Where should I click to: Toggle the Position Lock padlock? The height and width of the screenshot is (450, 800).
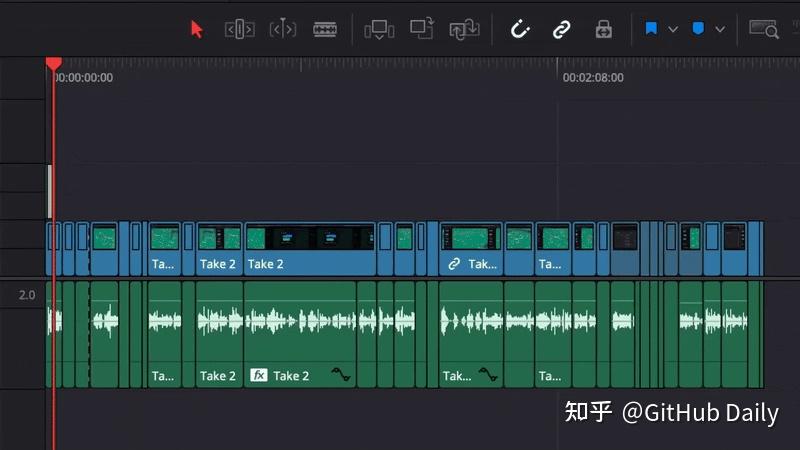pyautogui.click(x=603, y=29)
